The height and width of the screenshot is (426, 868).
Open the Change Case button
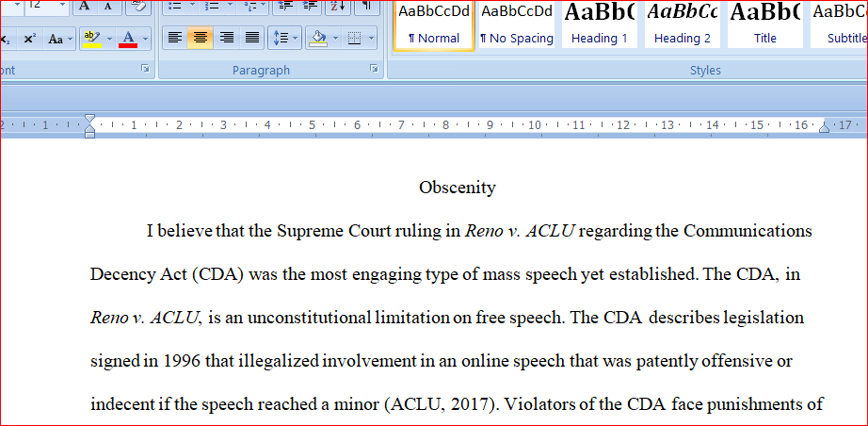click(60, 39)
